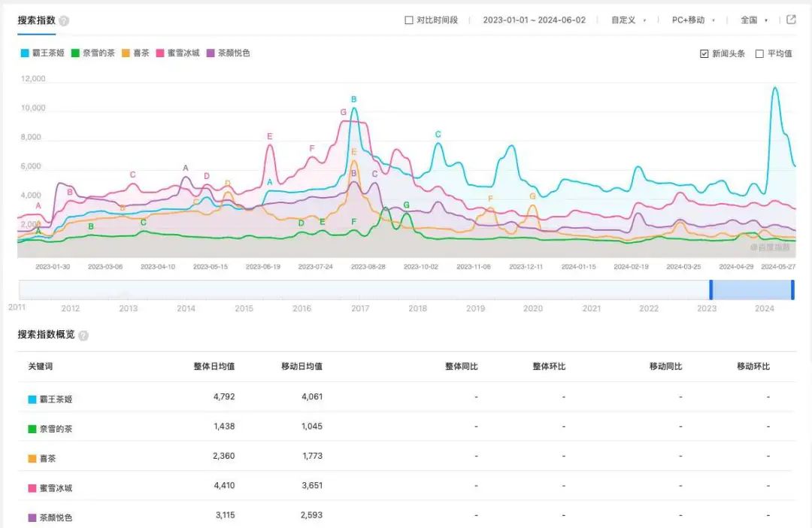Click pink news marker F on chart
Viewport: 812px width, 528px height.
[x=312, y=148]
